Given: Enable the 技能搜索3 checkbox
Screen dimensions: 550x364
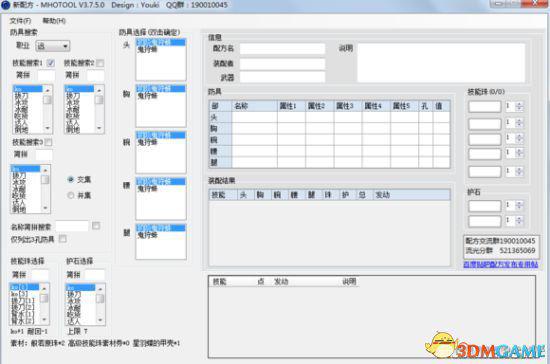Looking at the screenshot, I should [48, 142].
